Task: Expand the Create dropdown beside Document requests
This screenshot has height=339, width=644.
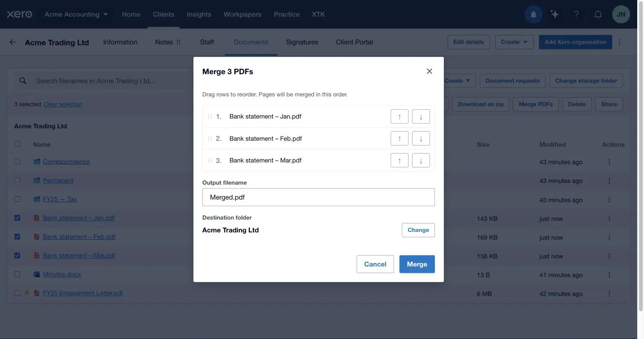Action: (457, 81)
